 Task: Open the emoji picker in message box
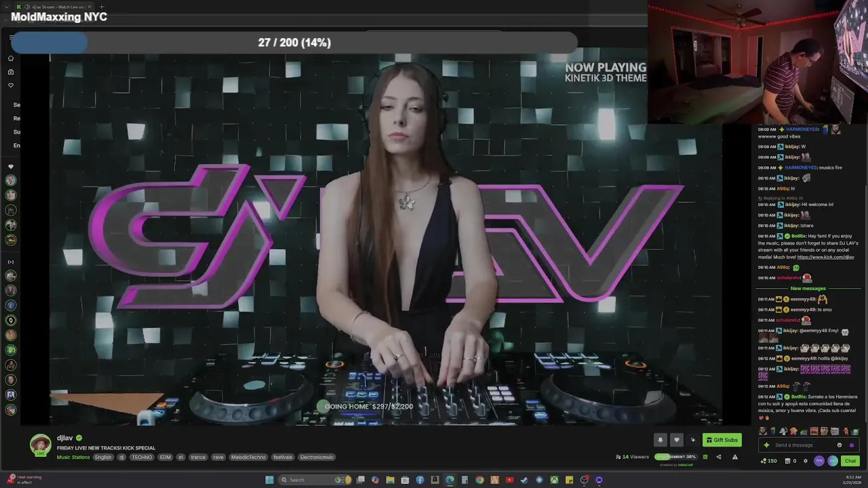(x=839, y=445)
